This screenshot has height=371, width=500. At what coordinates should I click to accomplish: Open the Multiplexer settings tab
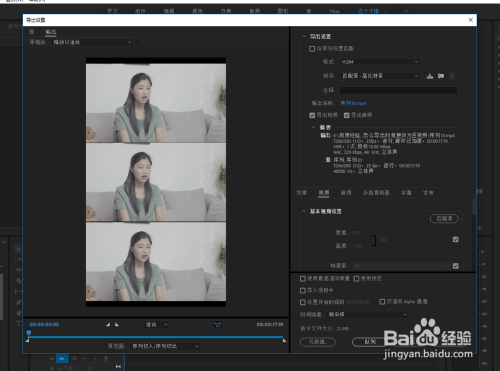click(376, 193)
